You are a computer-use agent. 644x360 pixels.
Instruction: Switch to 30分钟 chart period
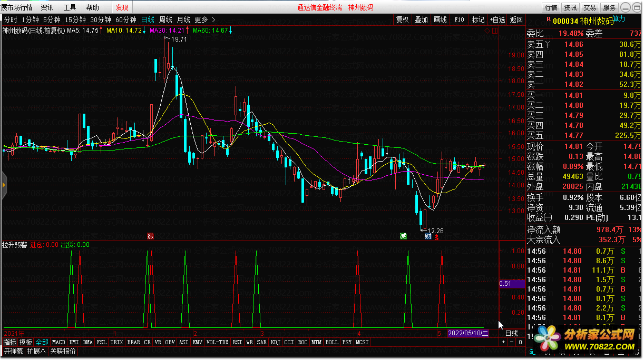coord(101,19)
